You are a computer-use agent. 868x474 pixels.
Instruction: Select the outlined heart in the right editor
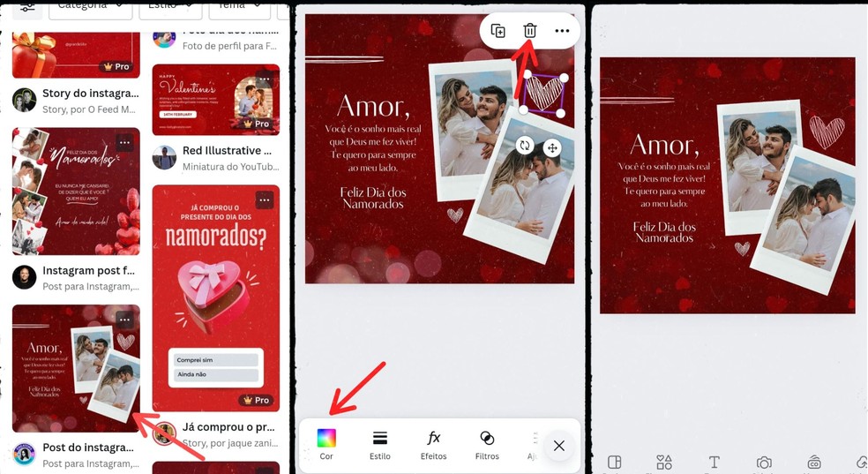click(x=827, y=132)
